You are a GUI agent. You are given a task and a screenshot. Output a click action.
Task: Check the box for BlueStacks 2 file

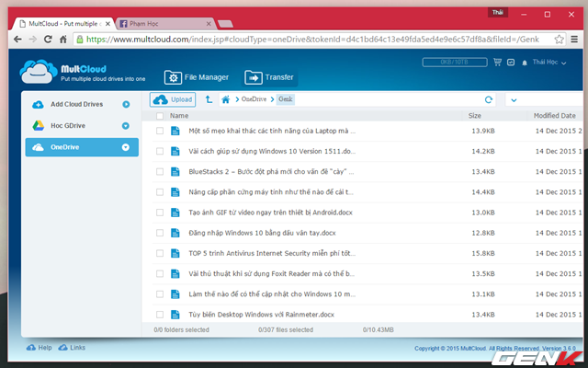click(x=160, y=171)
